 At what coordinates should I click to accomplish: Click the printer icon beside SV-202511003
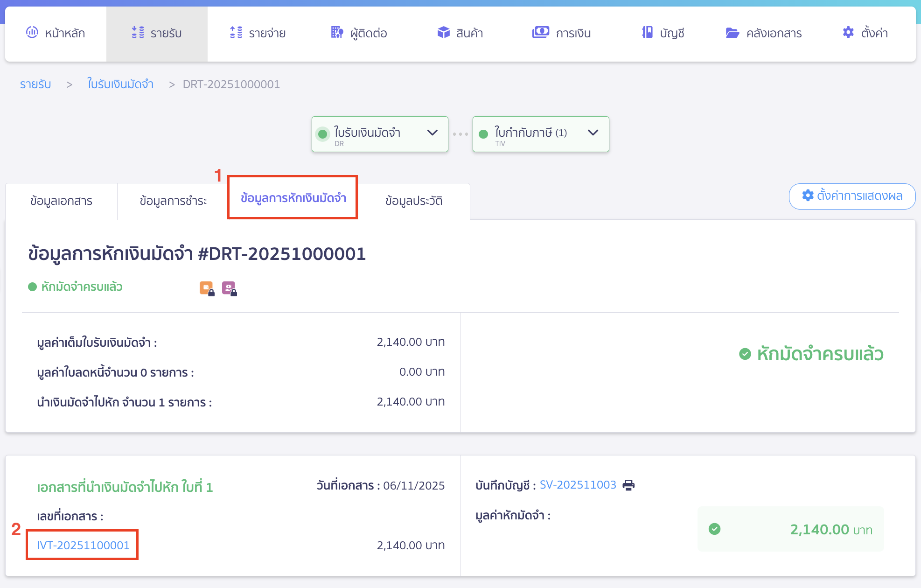coord(628,485)
